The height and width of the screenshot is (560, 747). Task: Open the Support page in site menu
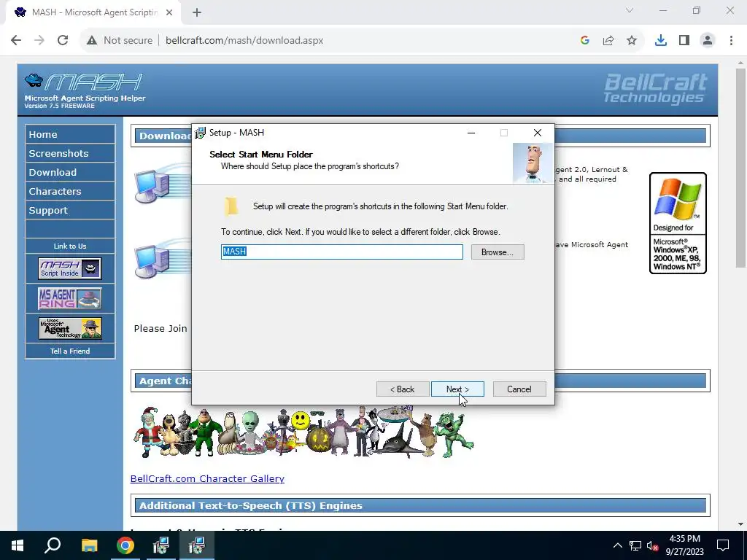(70, 211)
